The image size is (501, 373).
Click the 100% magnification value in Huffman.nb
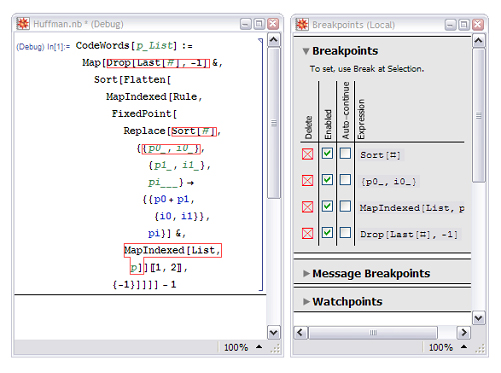click(x=236, y=347)
